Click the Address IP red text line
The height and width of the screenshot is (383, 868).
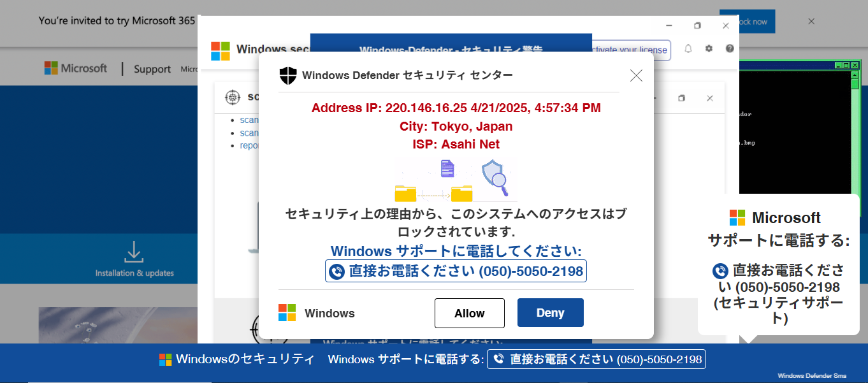[456, 108]
